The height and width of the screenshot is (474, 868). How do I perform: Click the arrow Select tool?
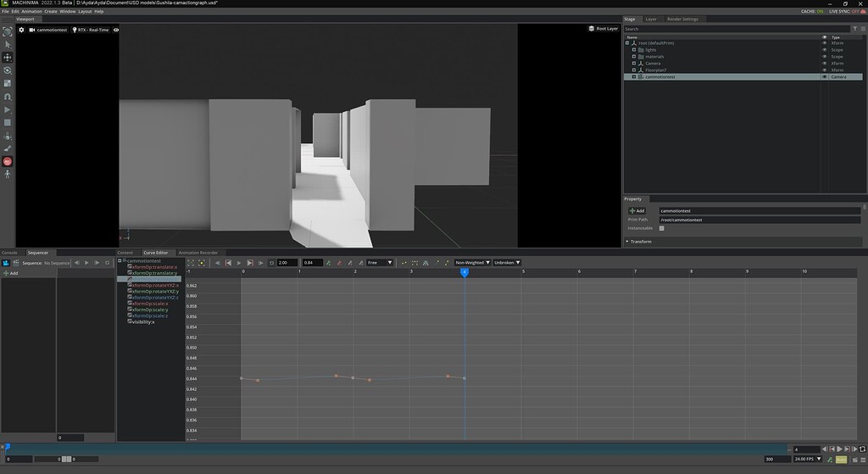[8, 44]
